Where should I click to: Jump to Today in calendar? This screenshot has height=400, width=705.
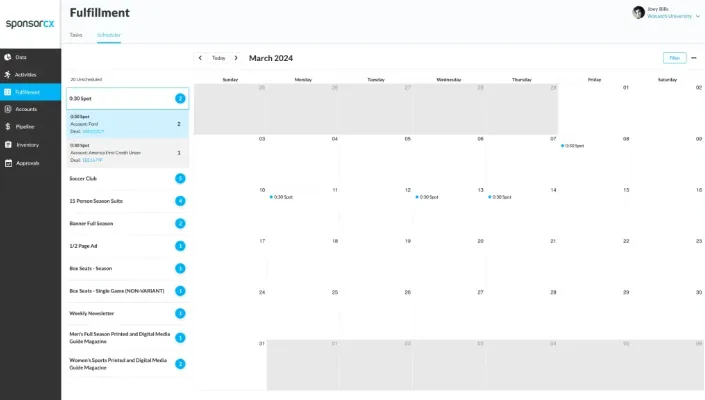(x=219, y=58)
